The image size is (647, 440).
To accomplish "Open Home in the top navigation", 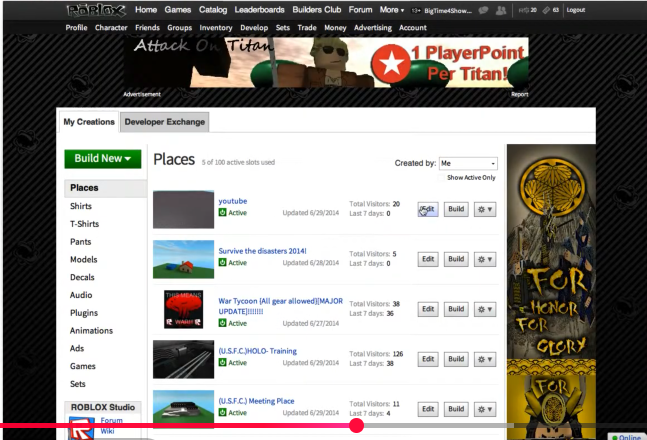I will [x=146, y=9].
